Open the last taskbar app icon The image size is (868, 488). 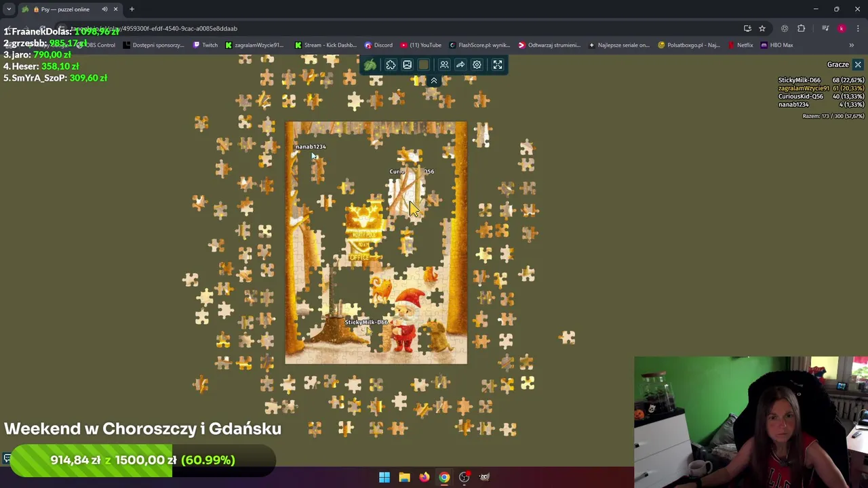(x=484, y=477)
